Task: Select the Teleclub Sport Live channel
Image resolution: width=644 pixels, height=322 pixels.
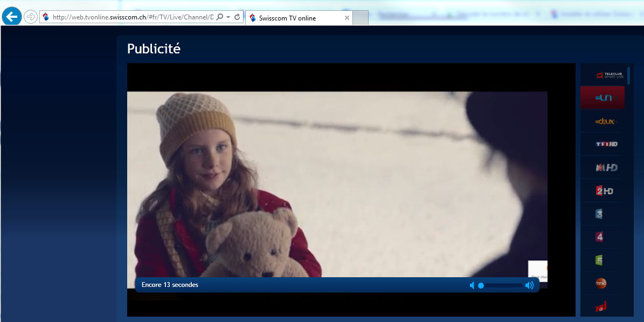Action: pos(606,76)
